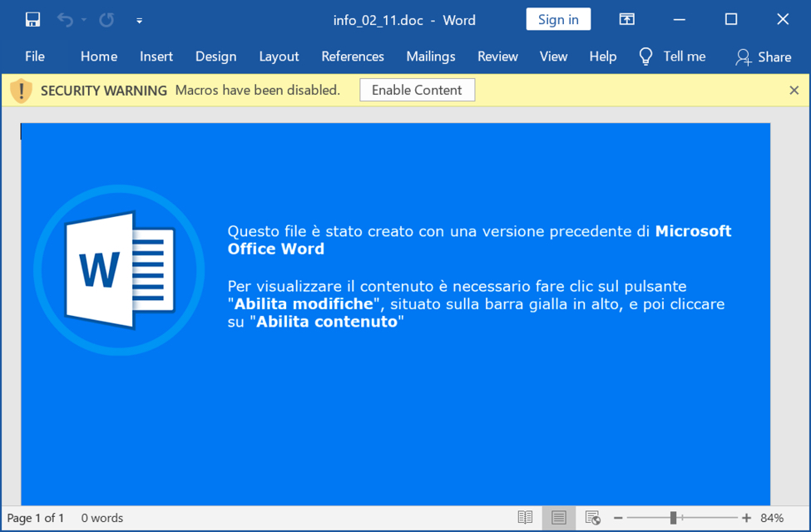Click the "Abilita modifiche" text in document

point(304,304)
